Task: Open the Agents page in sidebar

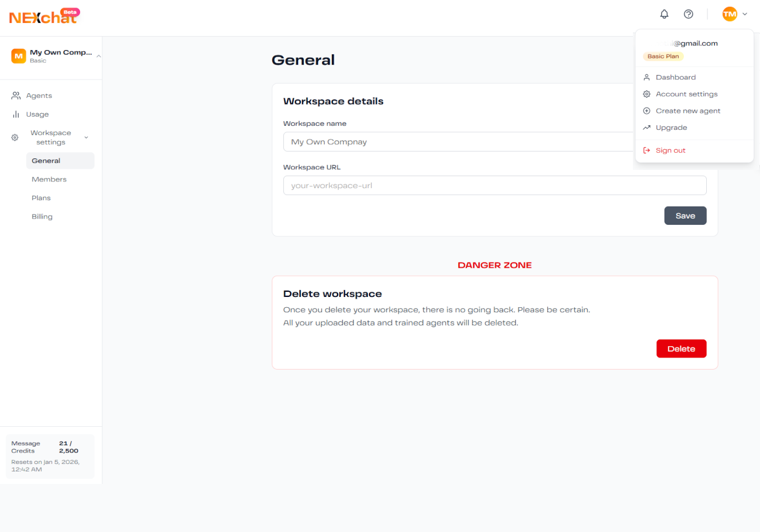Action: 39,96
